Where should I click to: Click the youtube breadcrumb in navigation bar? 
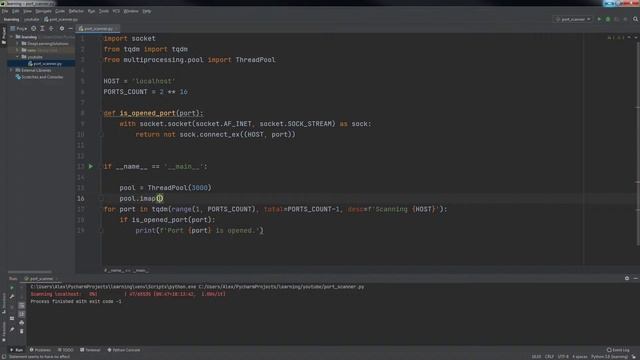31,19
